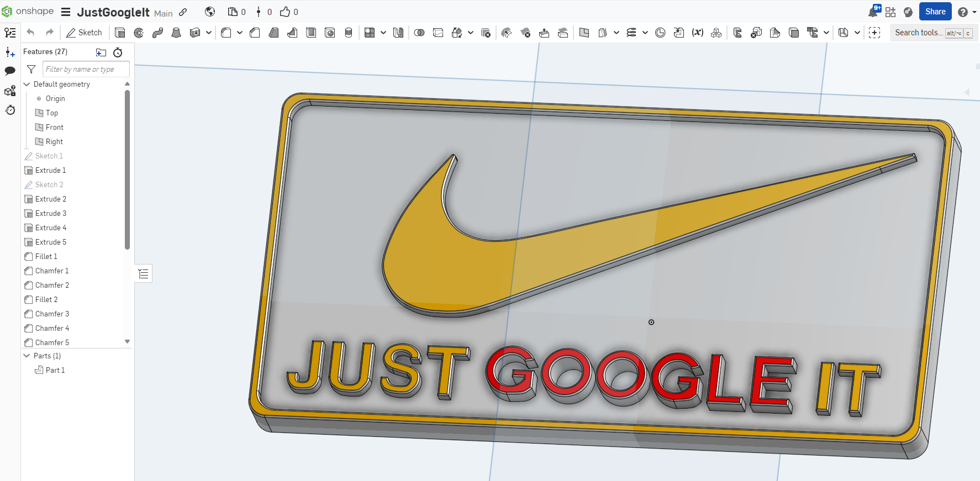Open the rollback timer icon in Features header
The width and height of the screenshot is (980, 481).
pos(118,52)
